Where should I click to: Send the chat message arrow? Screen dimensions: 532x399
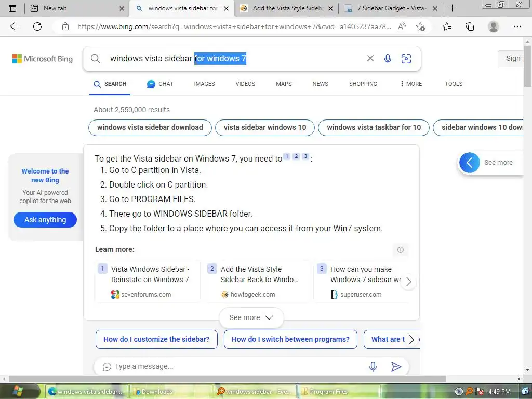tap(396, 366)
